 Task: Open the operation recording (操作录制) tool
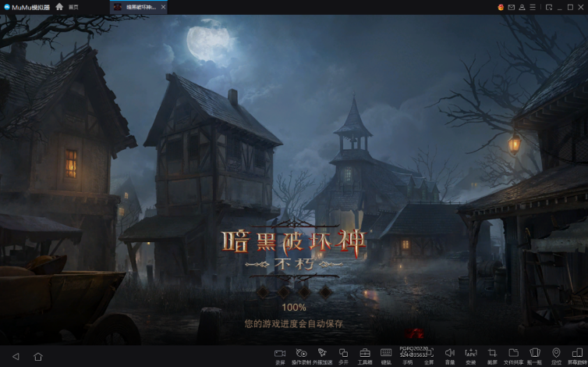pyautogui.click(x=301, y=354)
